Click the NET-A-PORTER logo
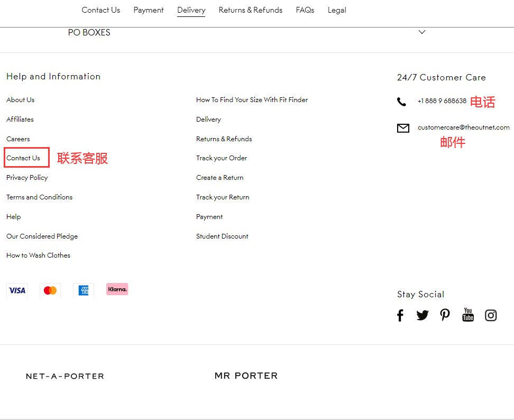The image size is (514, 420). click(65, 376)
